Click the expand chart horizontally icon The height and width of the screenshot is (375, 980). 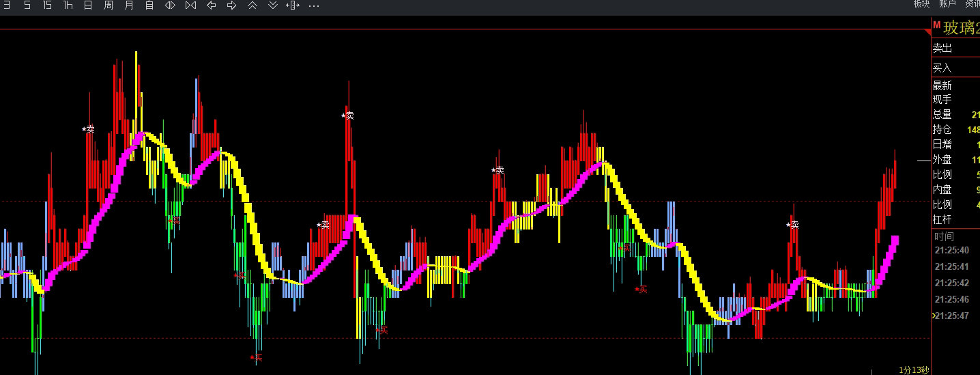coord(170,5)
